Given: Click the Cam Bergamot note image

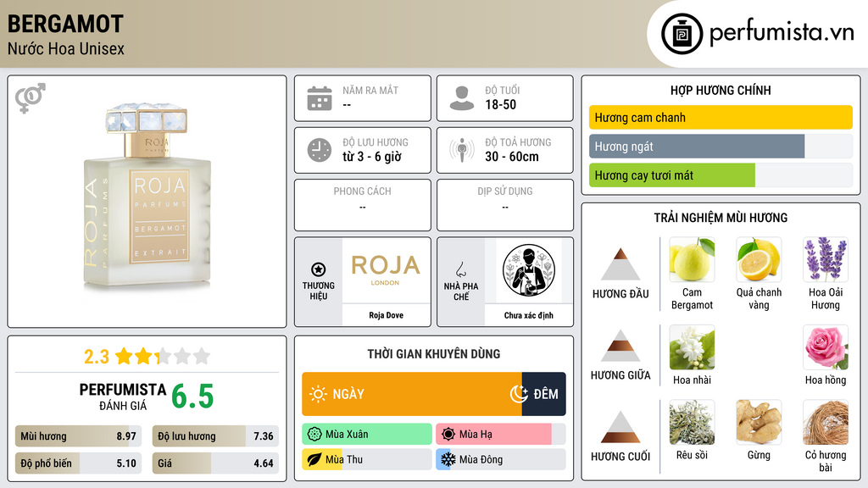Looking at the screenshot, I should point(692,259).
